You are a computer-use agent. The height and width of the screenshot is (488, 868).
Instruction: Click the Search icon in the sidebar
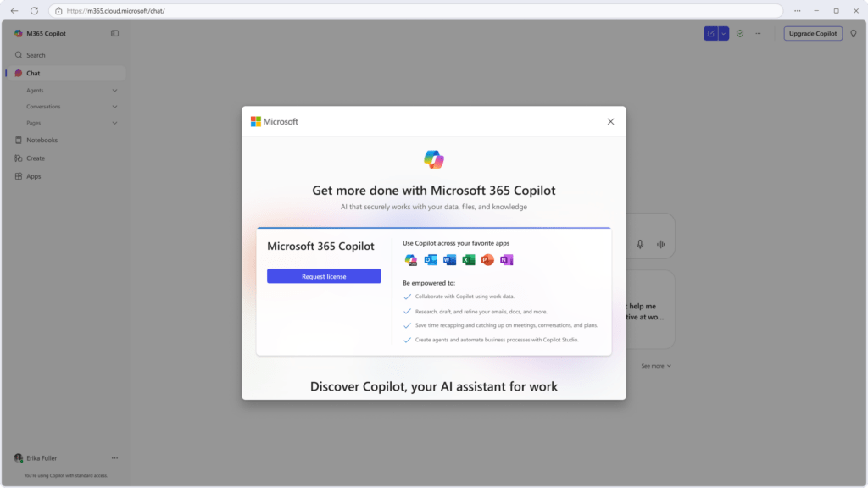(x=19, y=54)
